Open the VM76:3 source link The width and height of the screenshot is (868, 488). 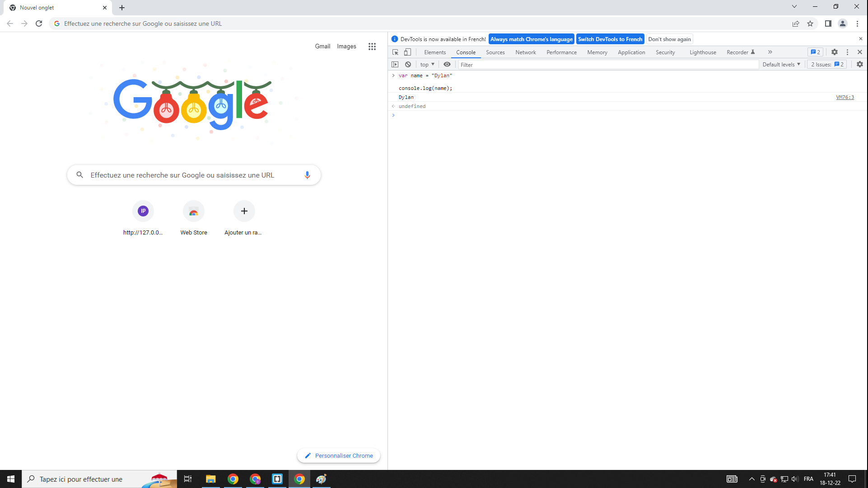pos(845,97)
